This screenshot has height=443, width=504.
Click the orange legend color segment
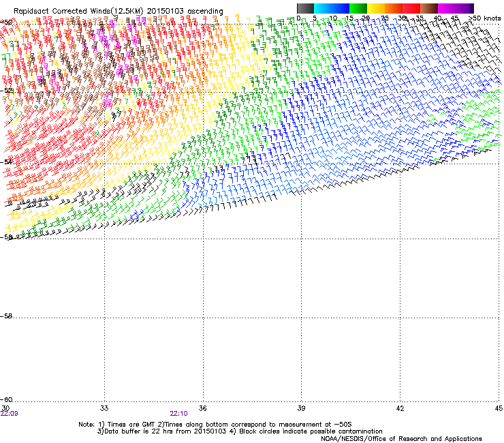(x=394, y=8)
